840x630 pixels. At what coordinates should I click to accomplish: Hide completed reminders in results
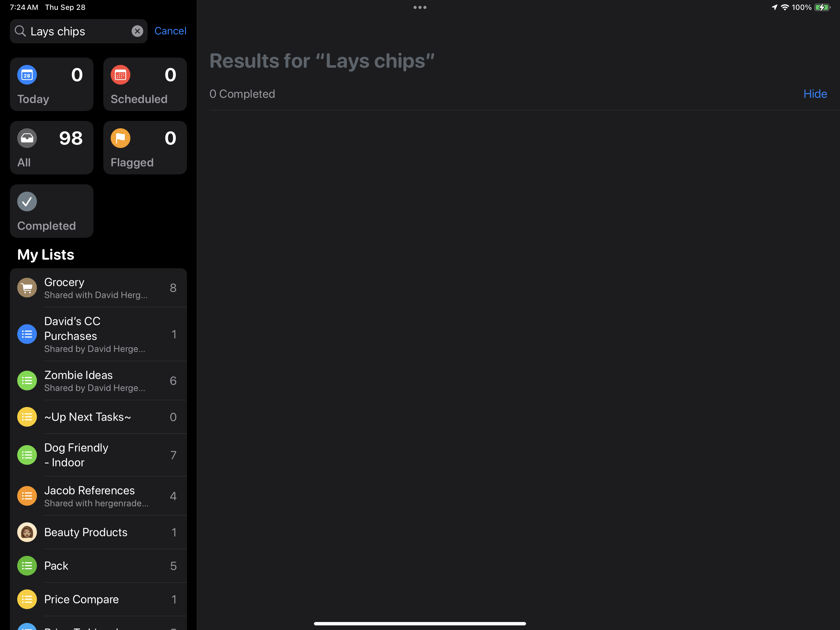coord(815,94)
